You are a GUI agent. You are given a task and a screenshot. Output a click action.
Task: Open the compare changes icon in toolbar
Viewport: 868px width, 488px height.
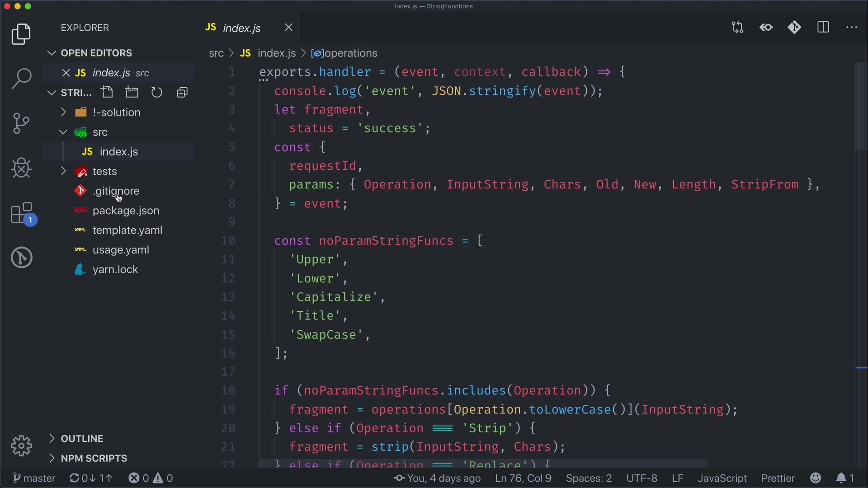tap(737, 27)
